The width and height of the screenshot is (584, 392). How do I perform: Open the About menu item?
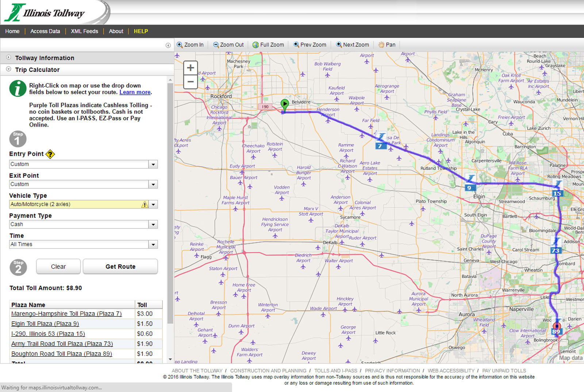[116, 31]
